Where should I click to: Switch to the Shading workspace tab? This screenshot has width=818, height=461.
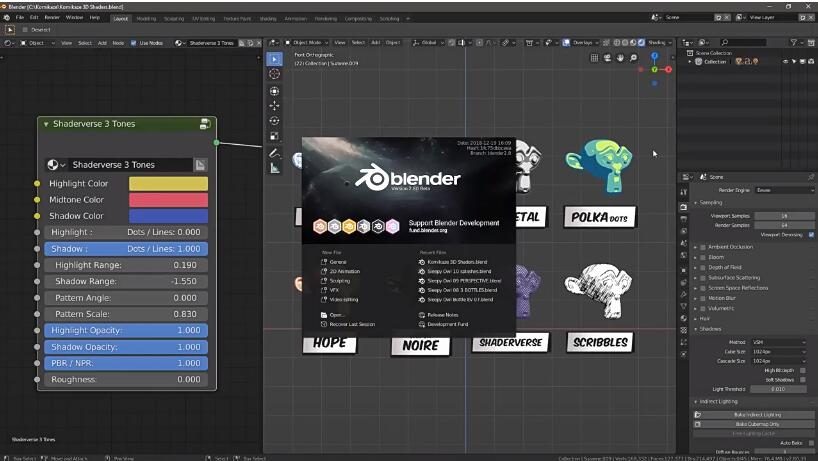268,19
